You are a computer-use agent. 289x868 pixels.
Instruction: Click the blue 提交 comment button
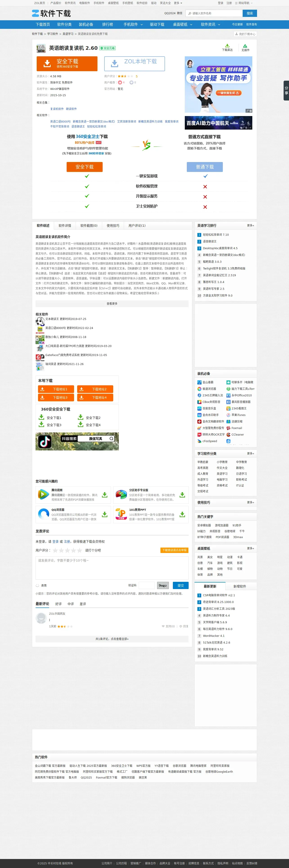coord(181,585)
